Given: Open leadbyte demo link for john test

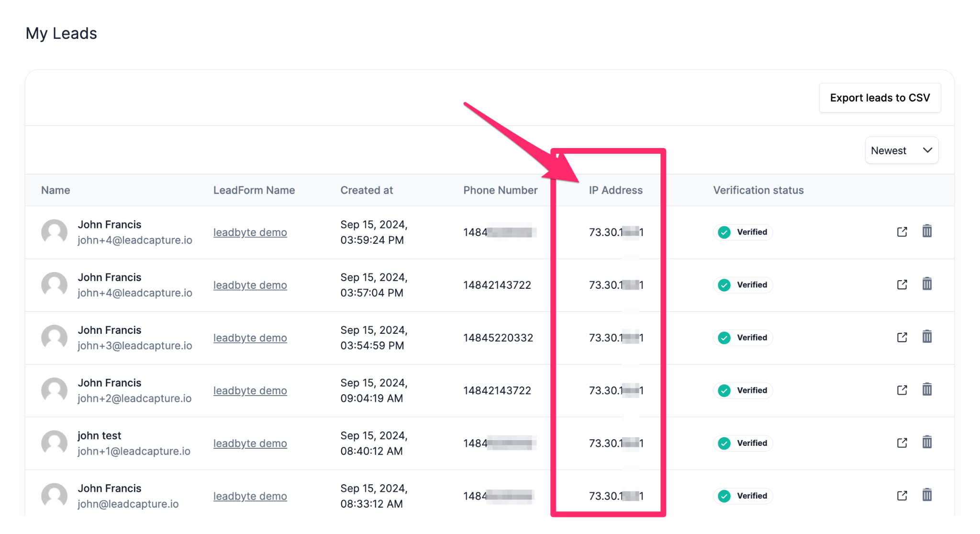Looking at the screenshot, I should tap(250, 443).
